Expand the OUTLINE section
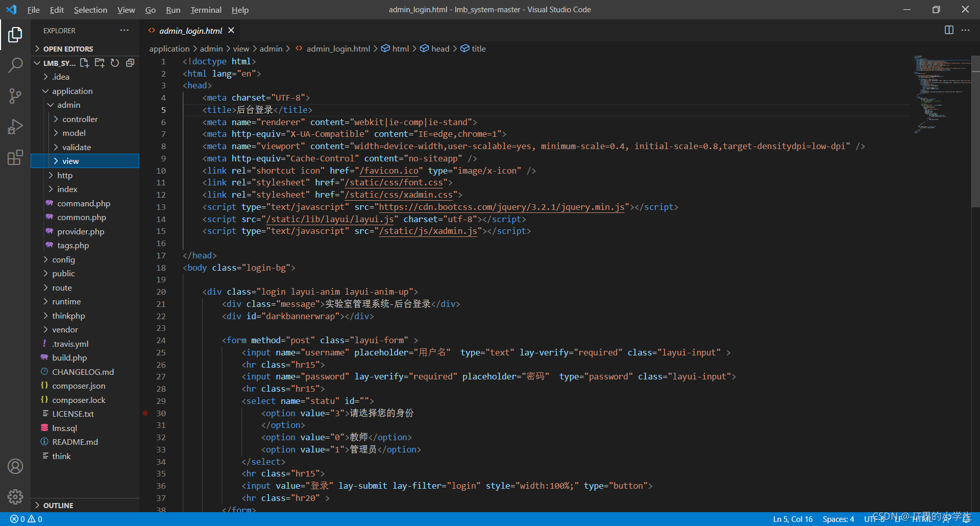980x526 pixels. pos(58,506)
